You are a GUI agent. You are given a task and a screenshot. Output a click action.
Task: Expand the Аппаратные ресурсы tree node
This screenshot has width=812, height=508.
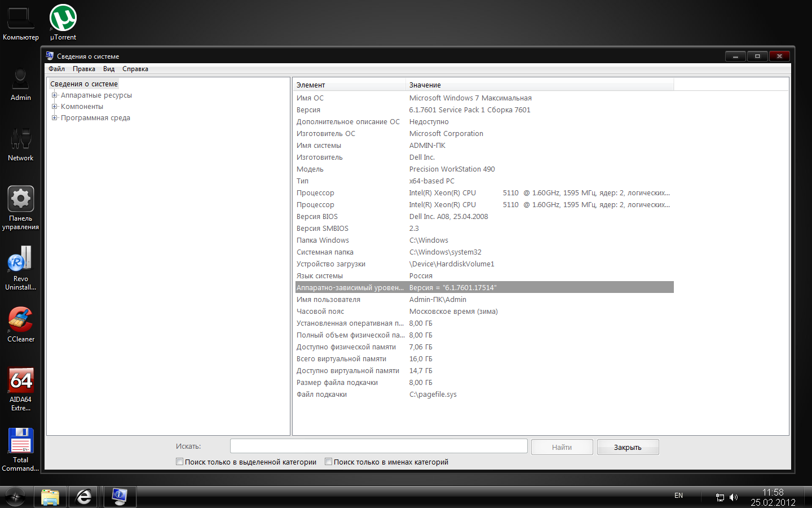[55, 95]
